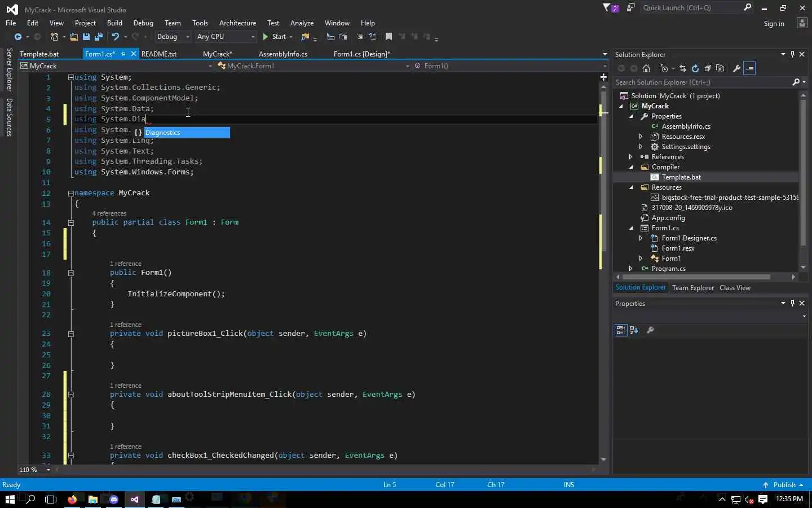
Task: Switch to the README.txt tab
Action: click(159, 54)
